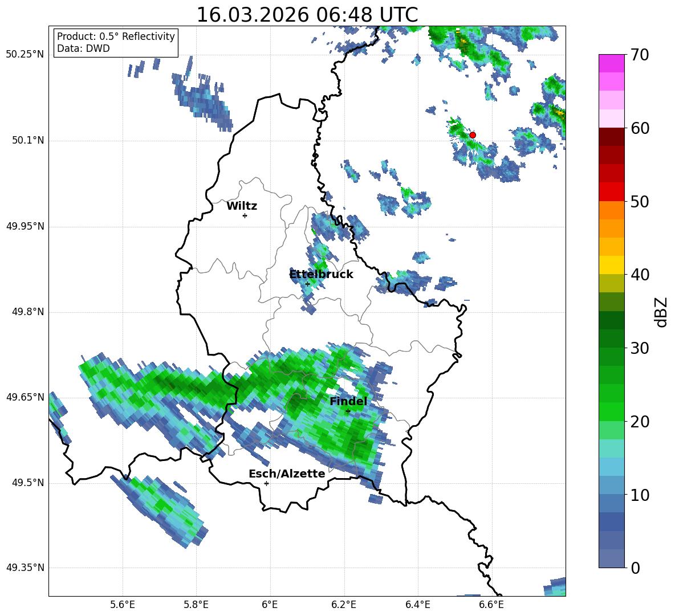
Task: Click the 49.35°N latitude label
Action: [x=25, y=568]
